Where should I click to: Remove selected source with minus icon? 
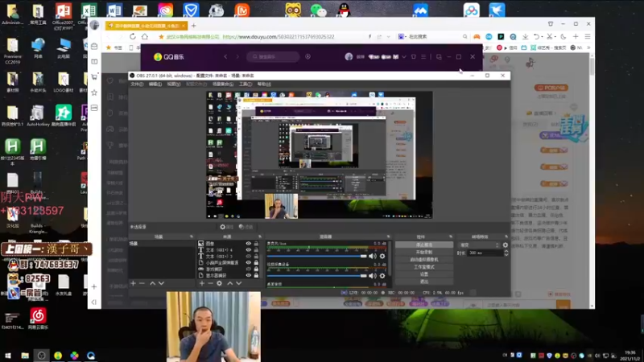(x=210, y=283)
